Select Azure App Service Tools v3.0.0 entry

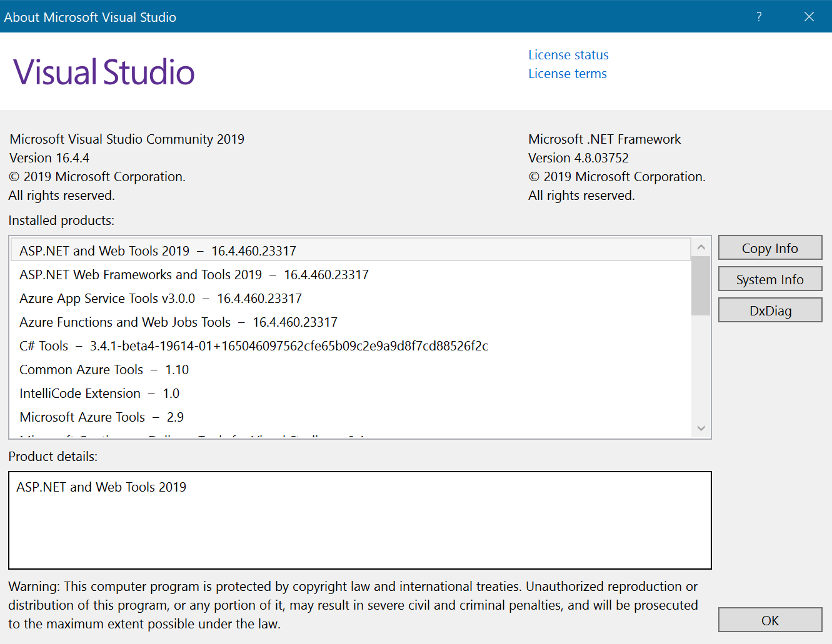coord(351,298)
